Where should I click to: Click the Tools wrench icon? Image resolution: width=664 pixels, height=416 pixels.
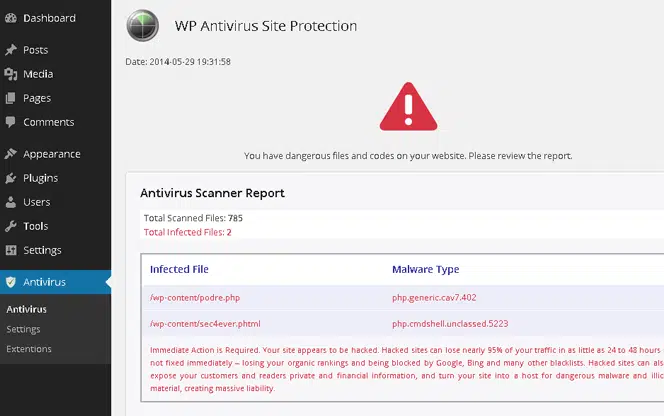click(11, 226)
